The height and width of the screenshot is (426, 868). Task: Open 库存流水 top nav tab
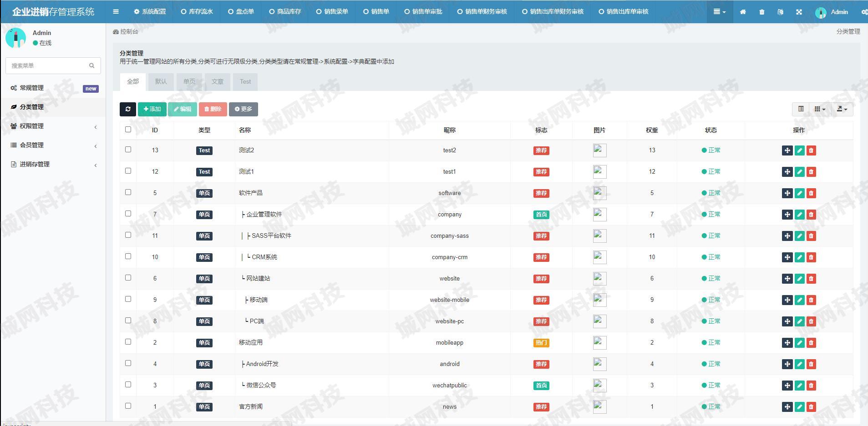point(197,12)
